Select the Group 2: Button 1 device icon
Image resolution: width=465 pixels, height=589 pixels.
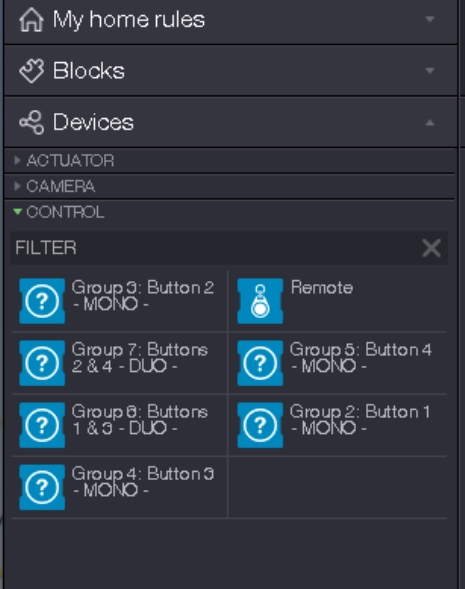click(x=260, y=425)
